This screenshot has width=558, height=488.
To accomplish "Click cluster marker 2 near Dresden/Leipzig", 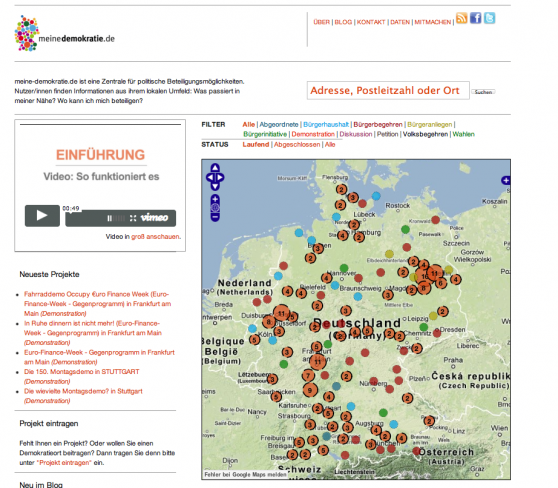I will tap(442, 311).
